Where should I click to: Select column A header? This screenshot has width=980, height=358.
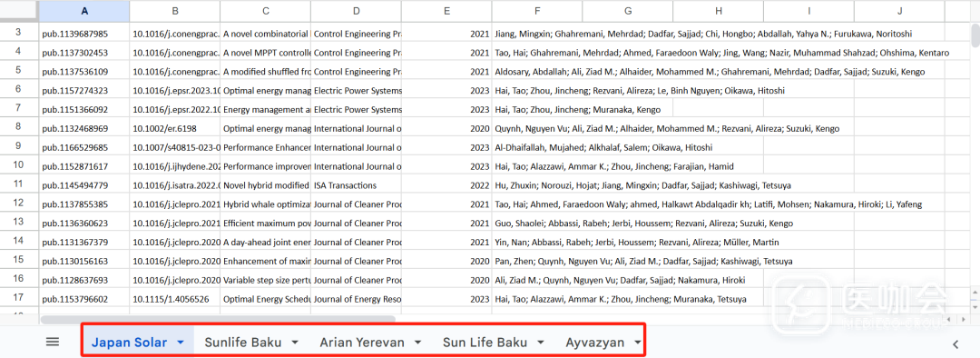coord(84,11)
